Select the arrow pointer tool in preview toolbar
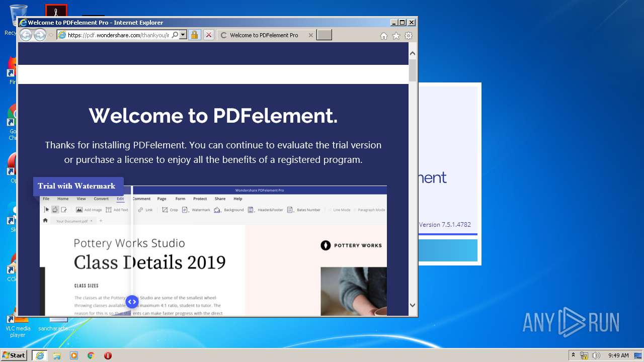Screen dimensions: 644x362 click(46, 210)
